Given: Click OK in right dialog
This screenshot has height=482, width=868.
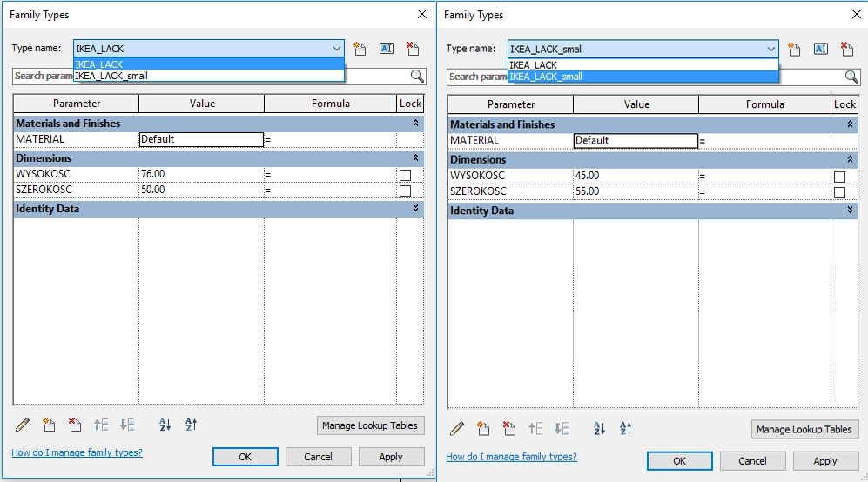Looking at the screenshot, I should pyautogui.click(x=680, y=461).
